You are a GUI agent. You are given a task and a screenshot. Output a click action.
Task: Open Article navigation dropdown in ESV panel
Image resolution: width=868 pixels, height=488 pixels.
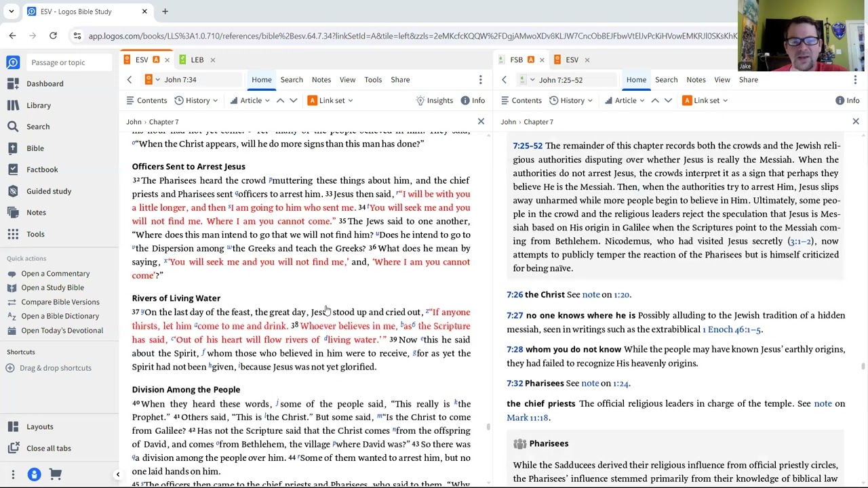(x=250, y=100)
